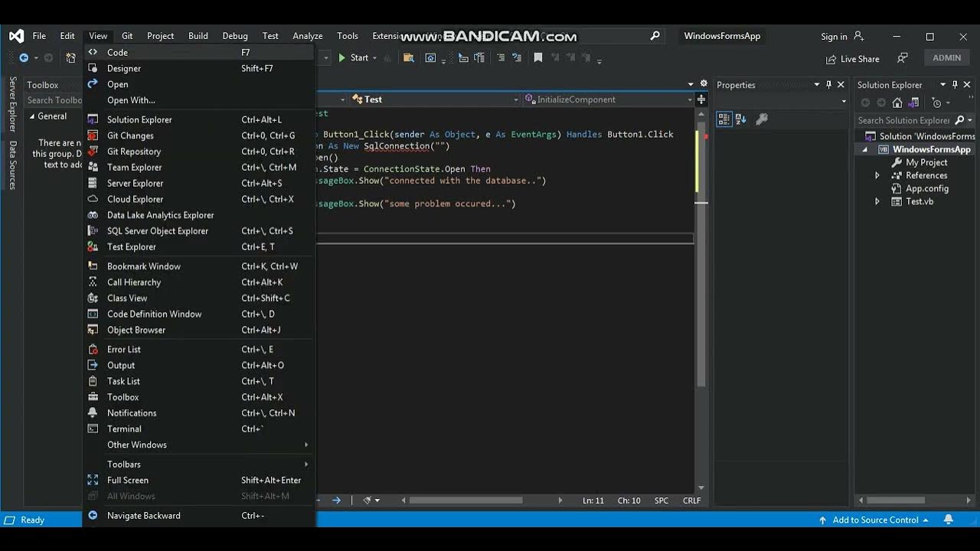Click the editor split window icon

tap(701, 99)
